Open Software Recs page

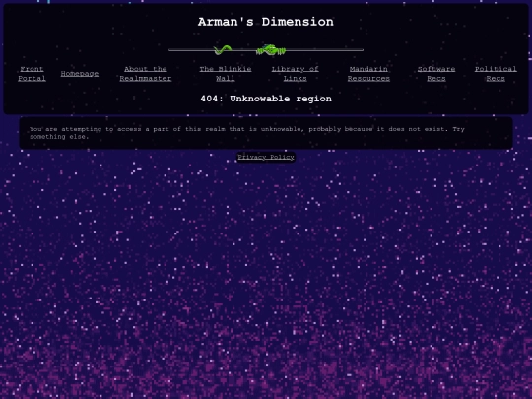[436, 74]
